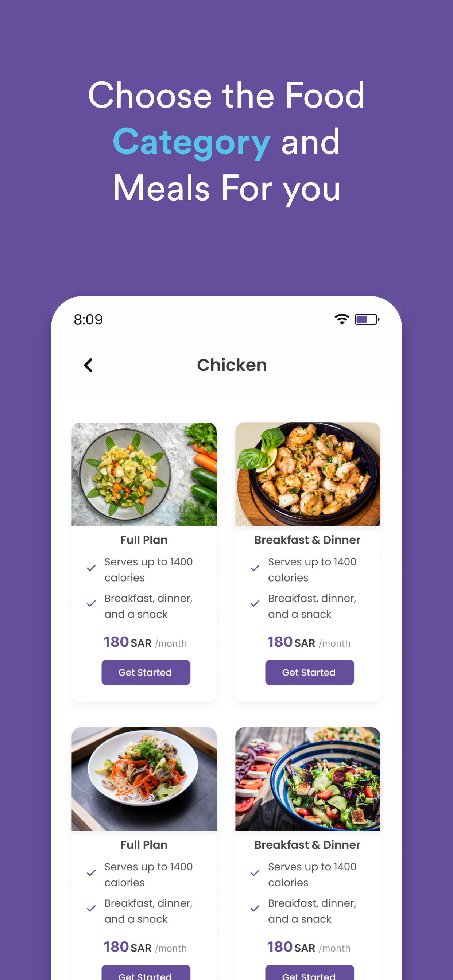Tap the bottom-right Breakfast & Dinner title

(x=307, y=845)
